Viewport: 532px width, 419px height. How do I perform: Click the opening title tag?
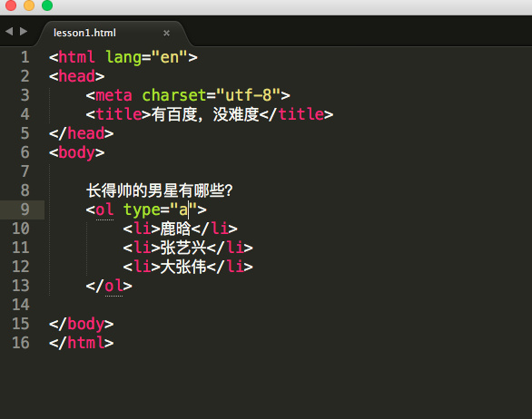point(118,114)
